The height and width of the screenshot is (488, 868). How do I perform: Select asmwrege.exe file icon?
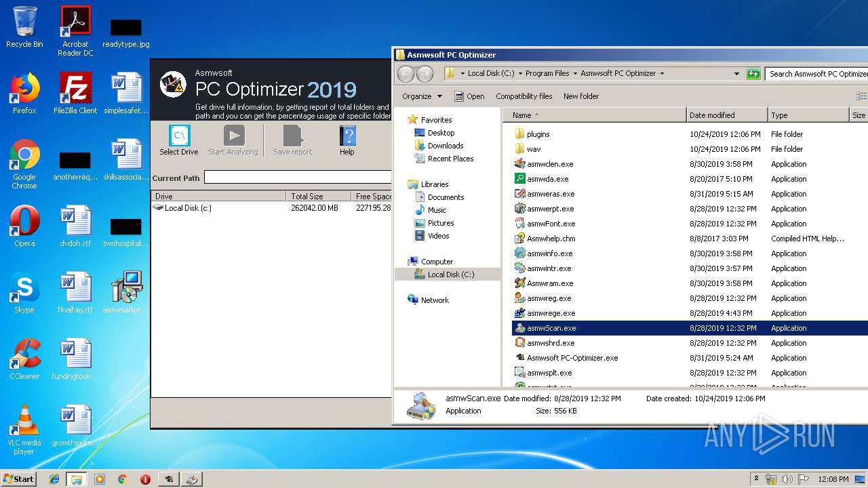[x=520, y=313]
